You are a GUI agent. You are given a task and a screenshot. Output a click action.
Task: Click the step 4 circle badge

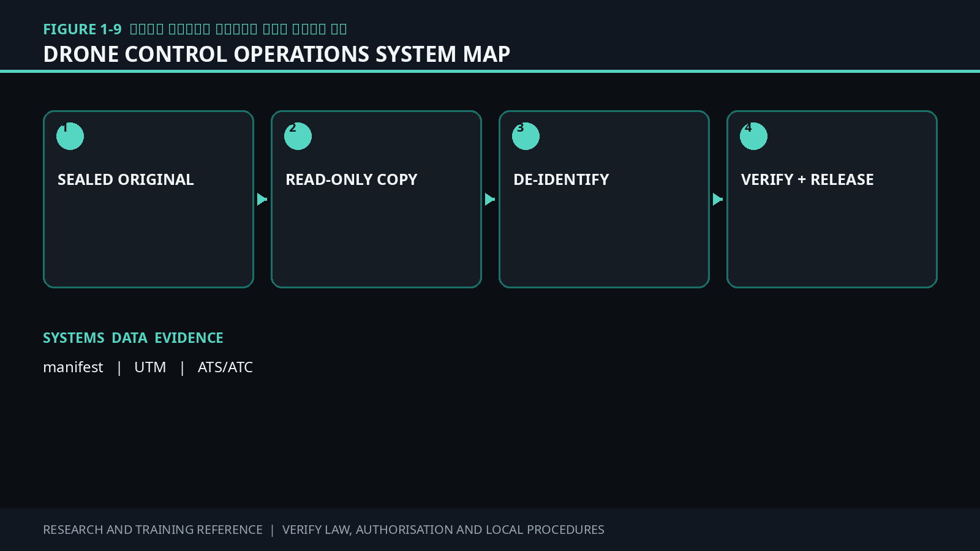pyautogui.click(x=753, y=136)
